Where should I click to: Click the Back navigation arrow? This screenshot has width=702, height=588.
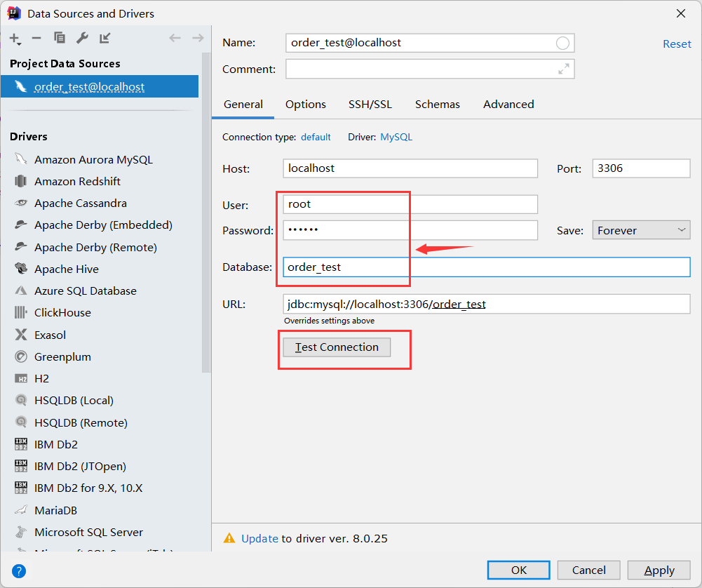pyautogui.click(x=175, y=38)
